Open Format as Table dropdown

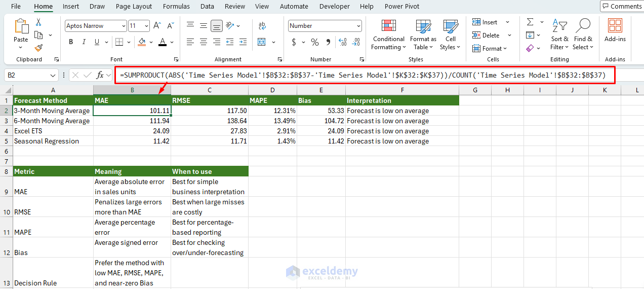(423, 34)
